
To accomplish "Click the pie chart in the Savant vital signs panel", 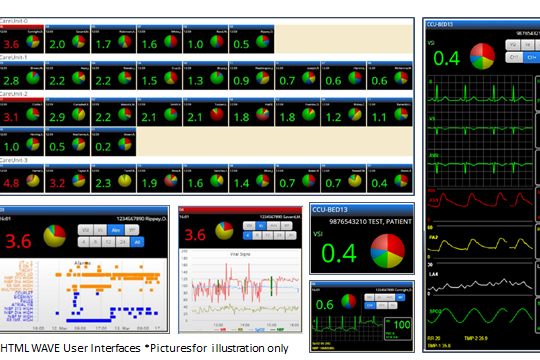I will click(224, 230).
